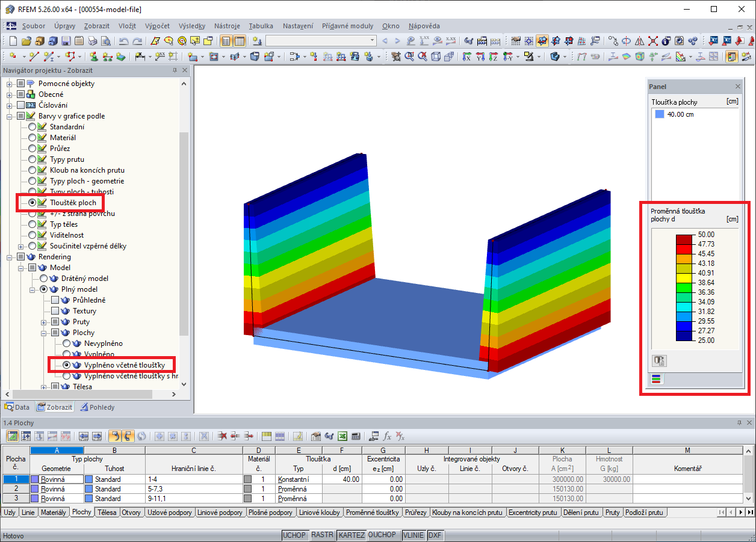The height and width of the screenshot is (542, 756).
Task: Select Typ těles radio button
Action: [x=32, y=224]
